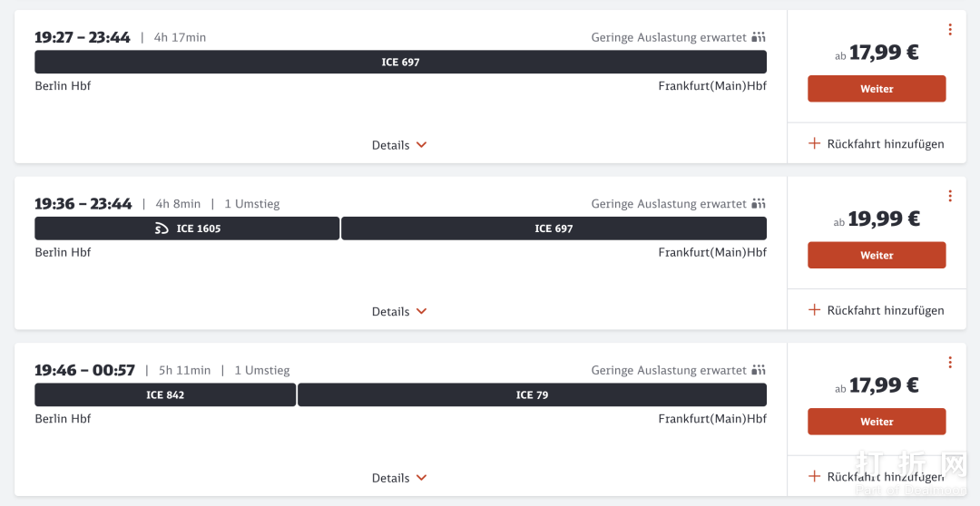Select the ICE 697 bar in the direct connection
This screenshot has width=980, height=506.
tap(400, 63)
